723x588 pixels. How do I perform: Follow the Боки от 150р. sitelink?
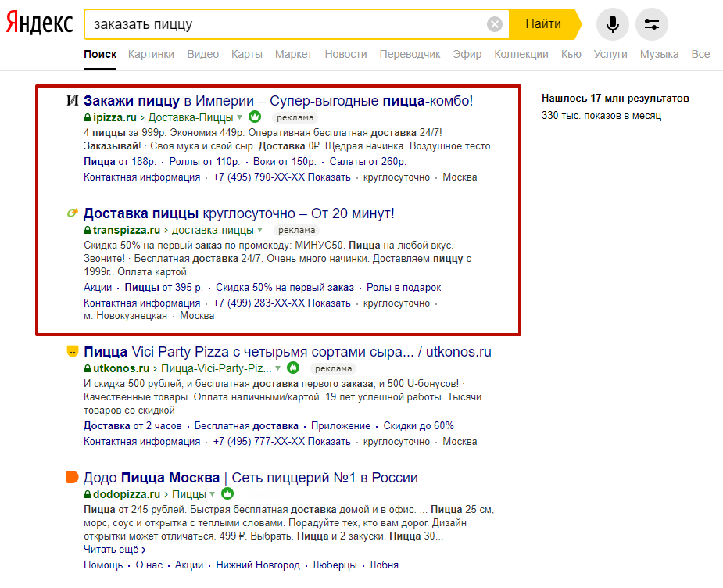pos(285,162)
